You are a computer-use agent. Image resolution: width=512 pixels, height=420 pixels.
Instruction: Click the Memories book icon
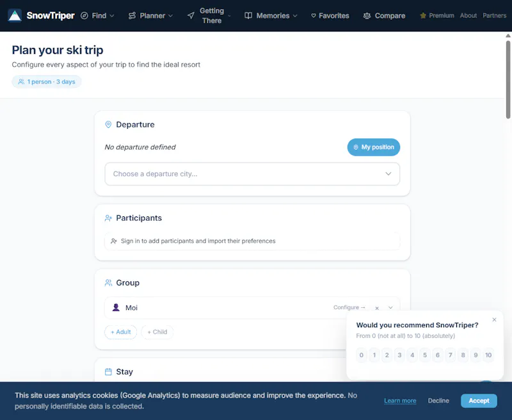[x=248, y=15]
